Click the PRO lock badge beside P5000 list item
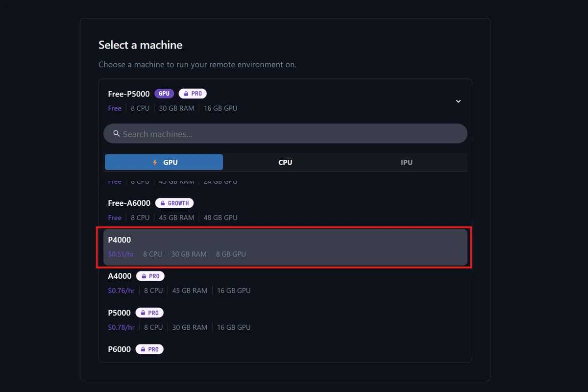 click(149, 313)
